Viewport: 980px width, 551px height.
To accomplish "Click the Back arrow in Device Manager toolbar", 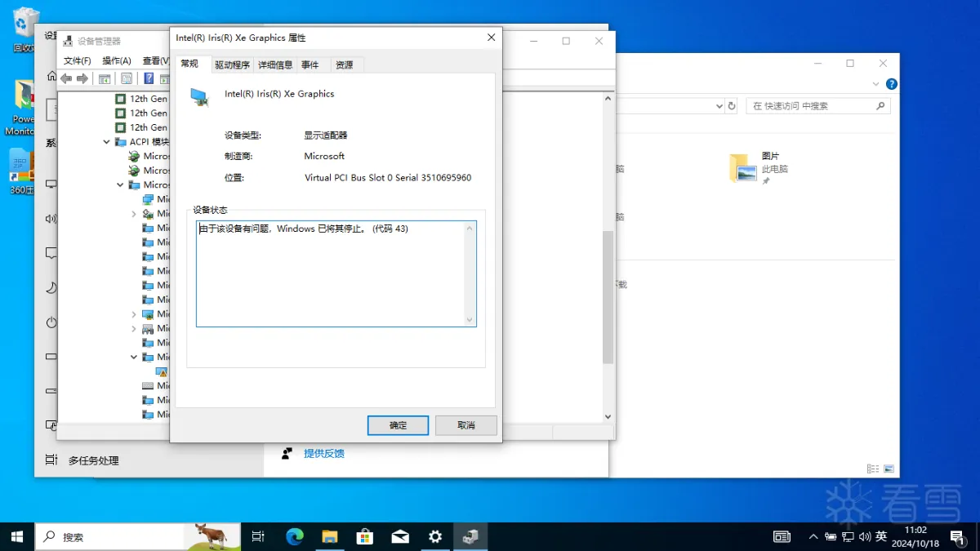I will click(66, 78).
